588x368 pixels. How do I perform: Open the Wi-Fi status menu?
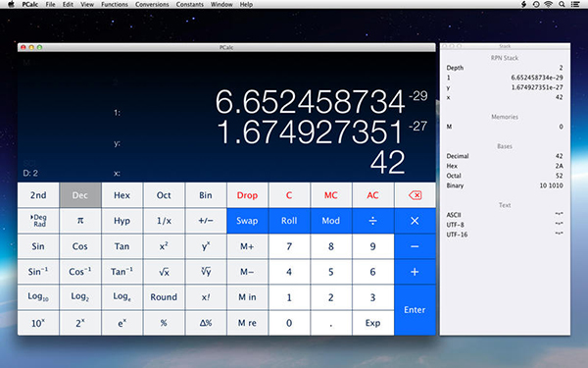[548, 5]
